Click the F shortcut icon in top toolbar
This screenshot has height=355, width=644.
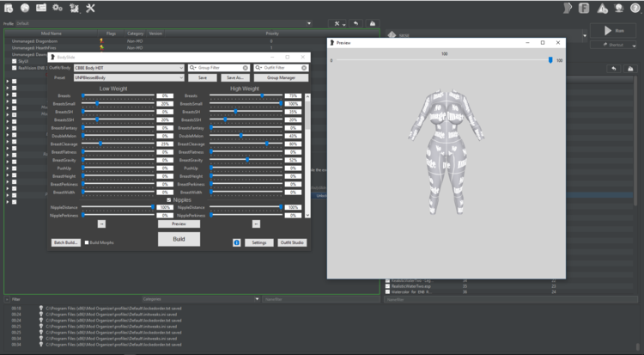point(584,8)
